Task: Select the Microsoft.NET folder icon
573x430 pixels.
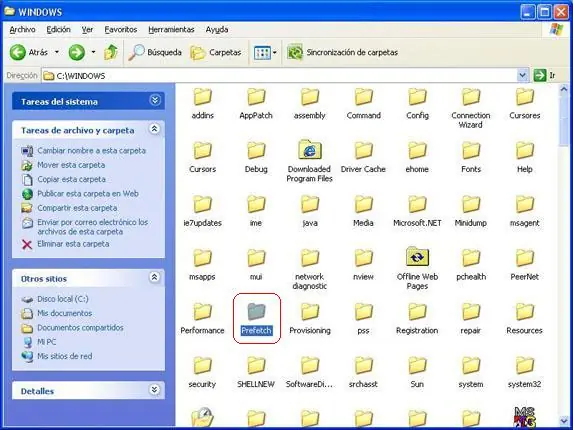Action: point(417,204)
